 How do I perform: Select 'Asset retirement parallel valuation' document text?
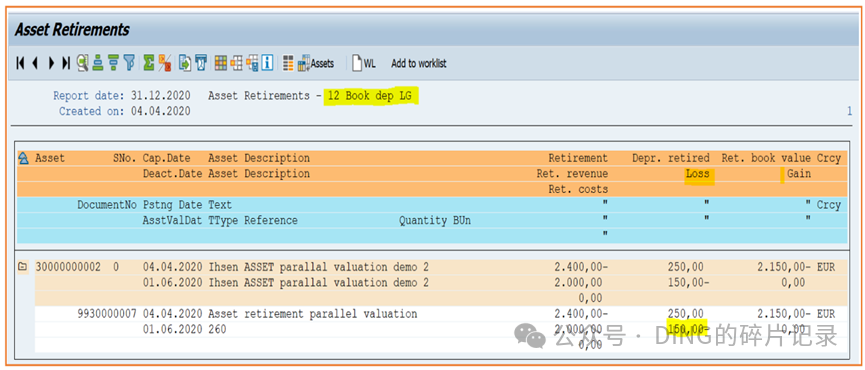click(x=313, y=314)
